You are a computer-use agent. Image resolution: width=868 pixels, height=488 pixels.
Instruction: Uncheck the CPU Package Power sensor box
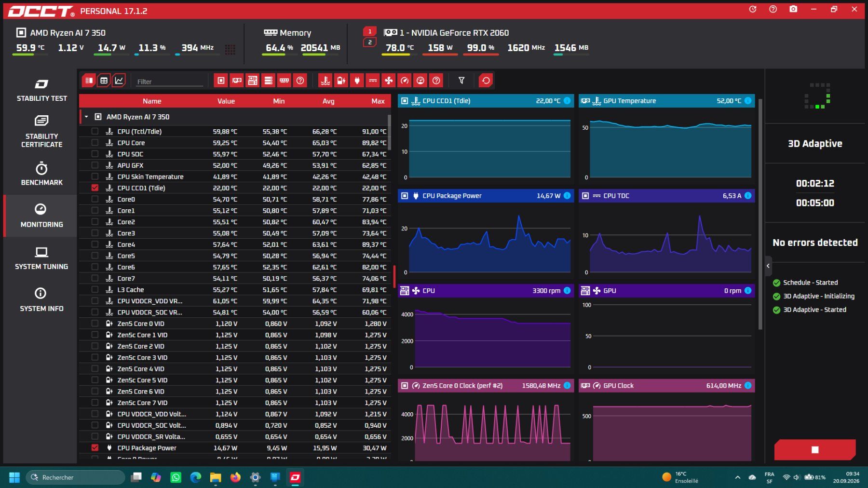(x=95, y=448)
